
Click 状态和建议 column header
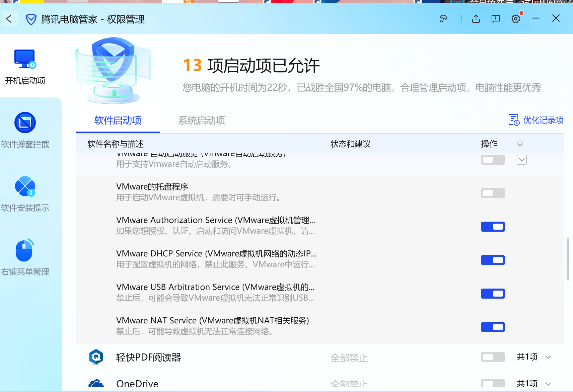[x=351, y=144]
